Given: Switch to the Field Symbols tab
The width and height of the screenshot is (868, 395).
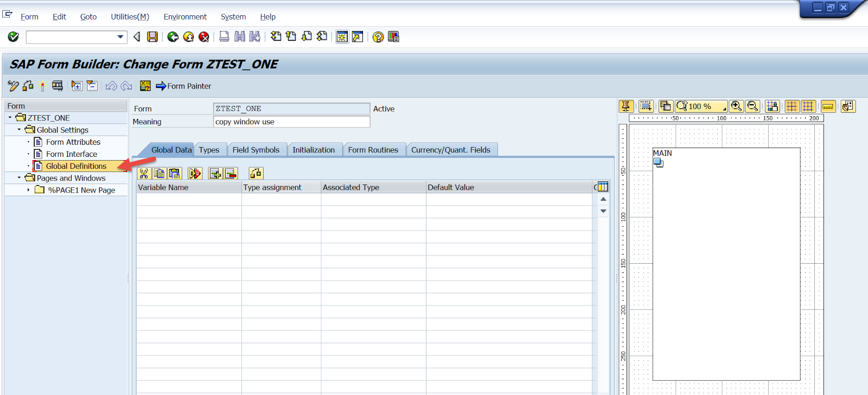Looking at the screenshot, I should pos(256,150).
